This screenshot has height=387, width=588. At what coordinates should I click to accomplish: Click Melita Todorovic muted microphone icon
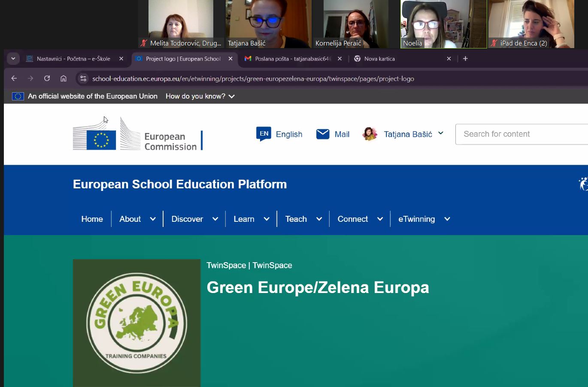(144, 43)
